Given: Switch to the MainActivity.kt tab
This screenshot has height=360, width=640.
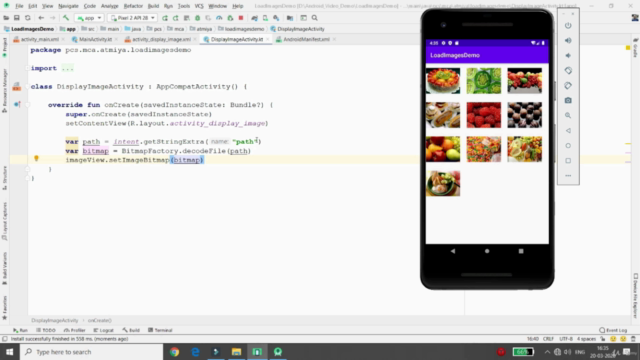Looking at the screenshot, I should pyautogui.click(x=95, y=39).
